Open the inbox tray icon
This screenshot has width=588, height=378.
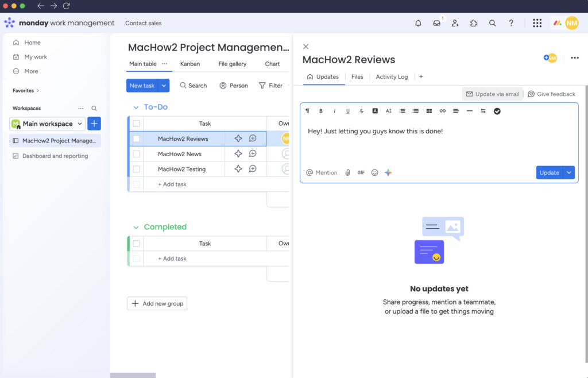(x=437, y=23)
